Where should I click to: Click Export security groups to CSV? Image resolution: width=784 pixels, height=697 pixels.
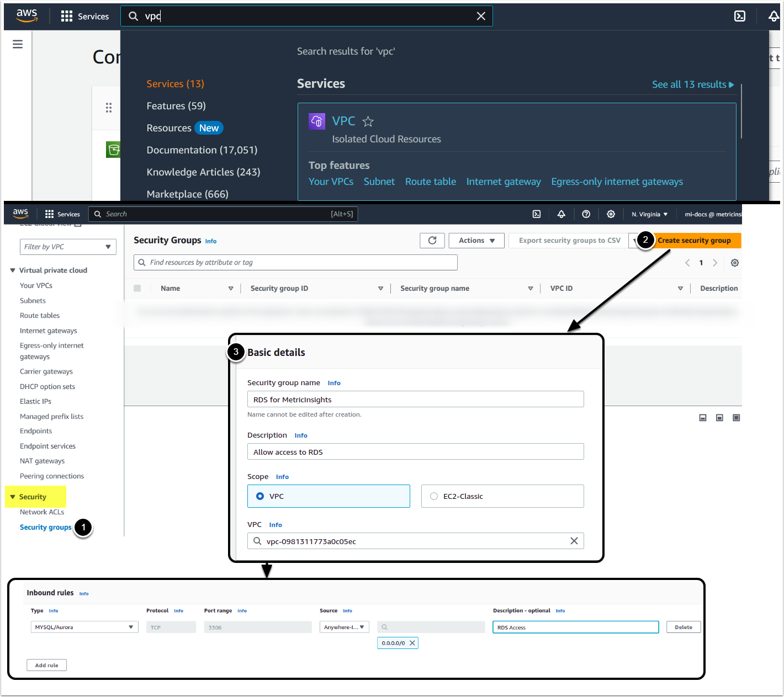[x=570, y=241]
